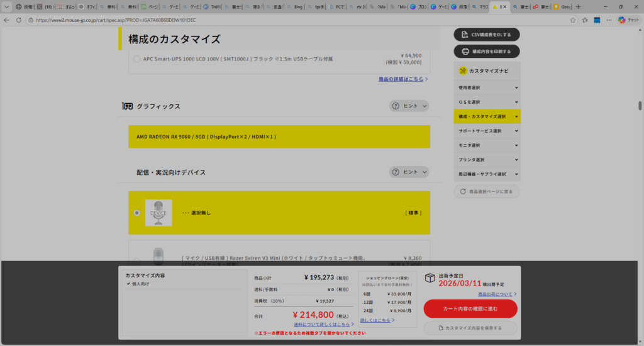
Task: Click the browser back arrow
Action: (7, 20)
